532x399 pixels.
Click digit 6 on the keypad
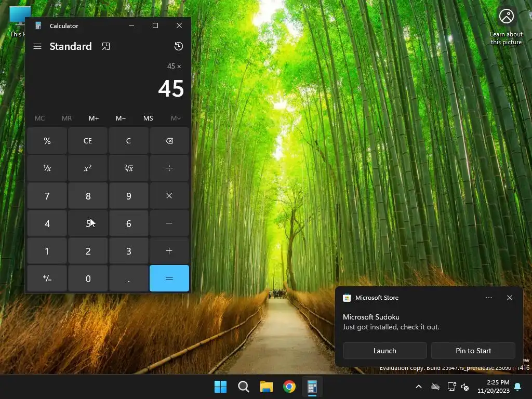[x=129, y=223]
